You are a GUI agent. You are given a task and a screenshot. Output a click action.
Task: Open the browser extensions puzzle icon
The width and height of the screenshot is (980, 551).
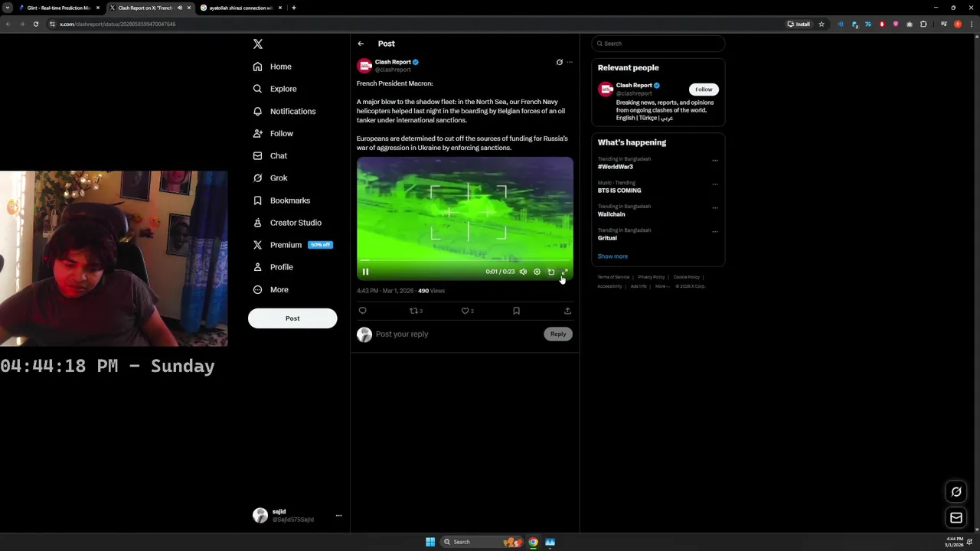click(923, 24)
